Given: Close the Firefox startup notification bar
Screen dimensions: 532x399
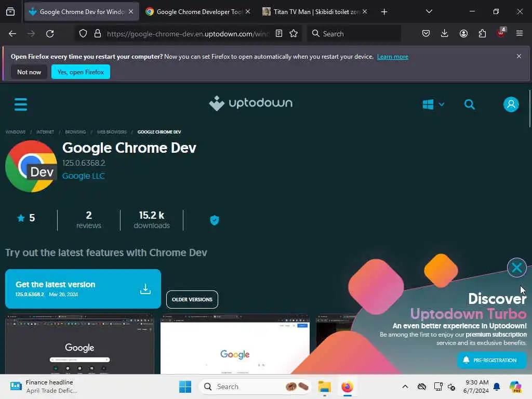Looking at the screenshot, I should point(518,56).
